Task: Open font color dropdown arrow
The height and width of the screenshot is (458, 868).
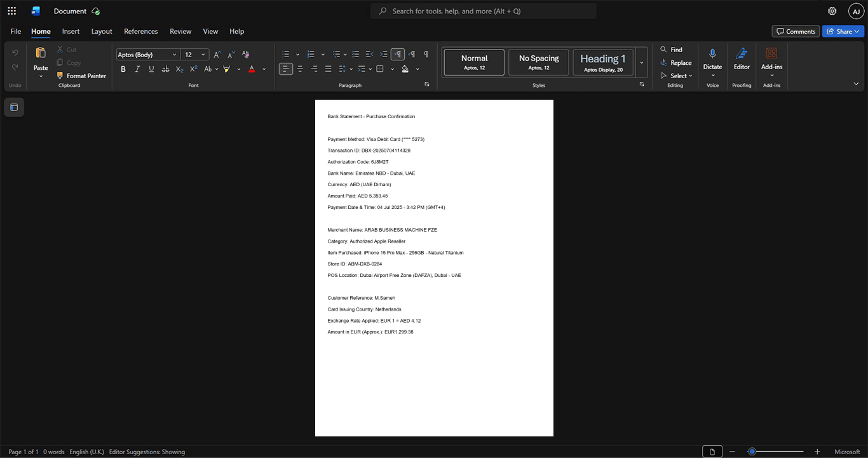Action: point(264,69)
